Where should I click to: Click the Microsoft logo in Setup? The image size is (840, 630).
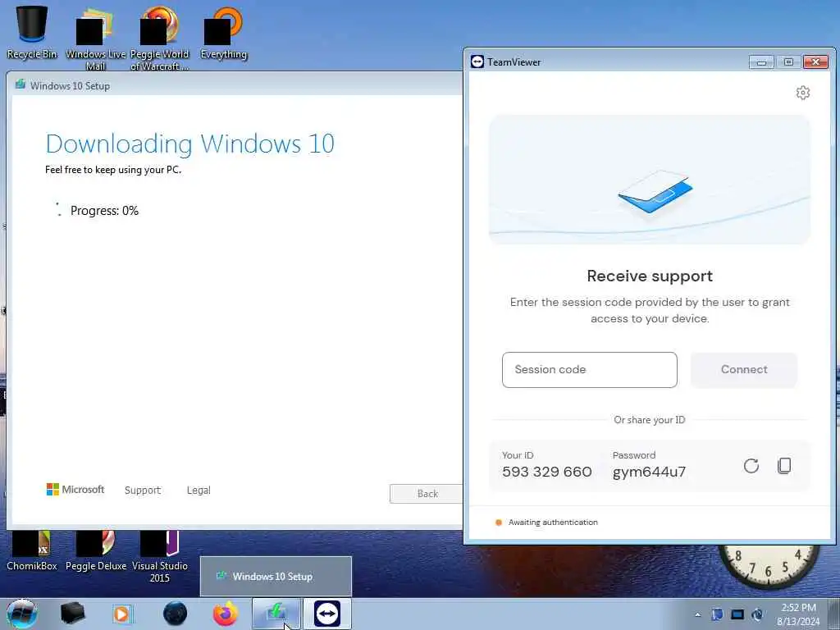pyautogui.click(x=75, y=489)
